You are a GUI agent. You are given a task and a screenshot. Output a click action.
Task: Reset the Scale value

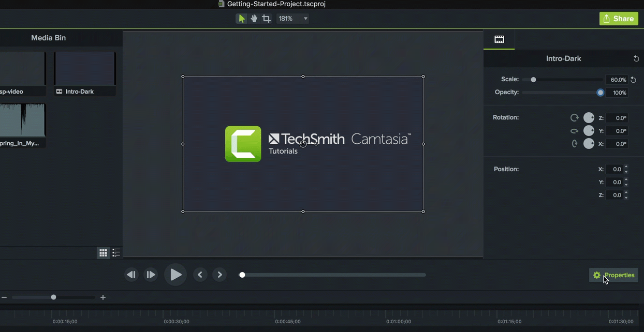(633, 80)
